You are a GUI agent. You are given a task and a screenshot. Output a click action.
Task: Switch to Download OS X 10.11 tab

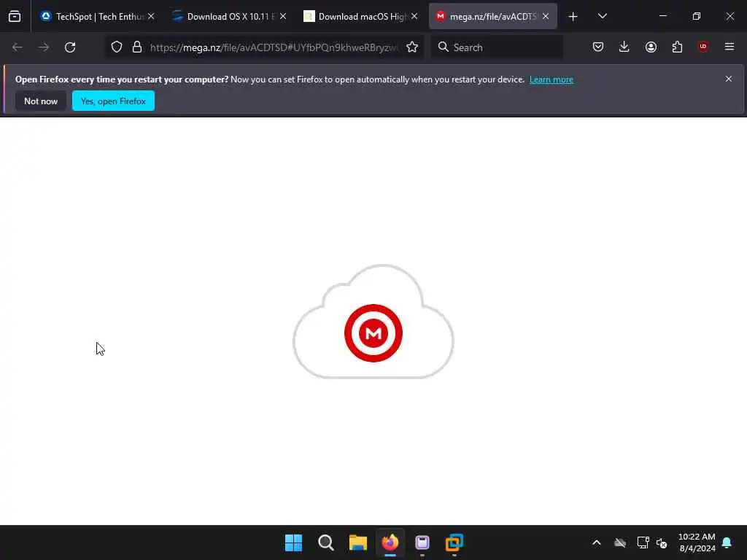coord(230,16)
